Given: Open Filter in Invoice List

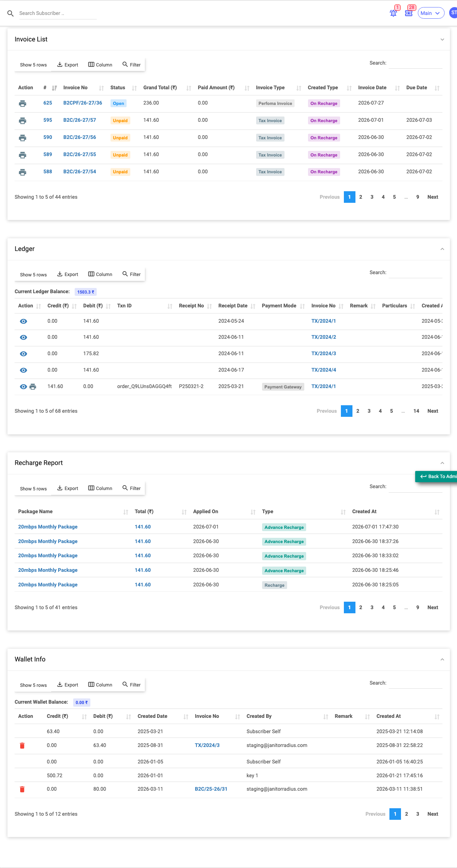Looking at the screenshot, I should pyautogui.click(x=131, y=65).
